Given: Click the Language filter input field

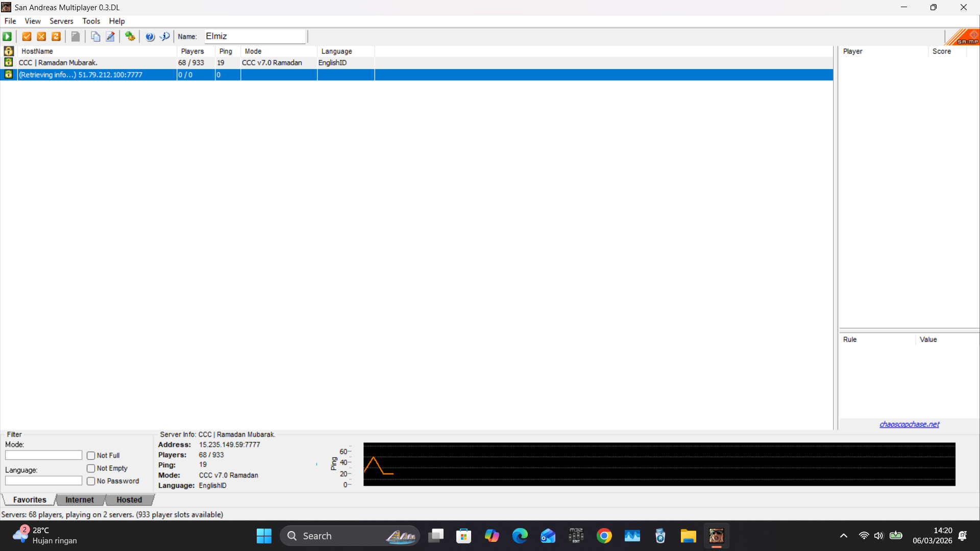Looking at the screenshot, I should point(43,481).
